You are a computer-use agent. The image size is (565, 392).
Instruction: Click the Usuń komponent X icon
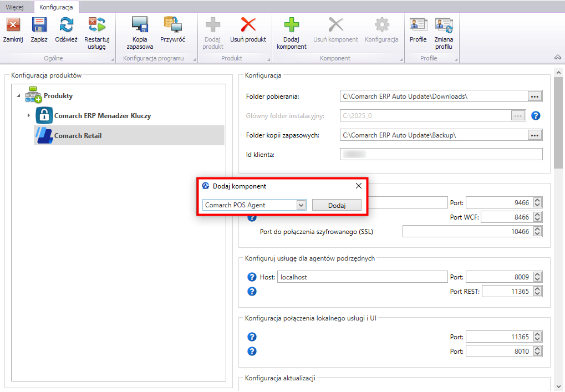pos(336,25)
